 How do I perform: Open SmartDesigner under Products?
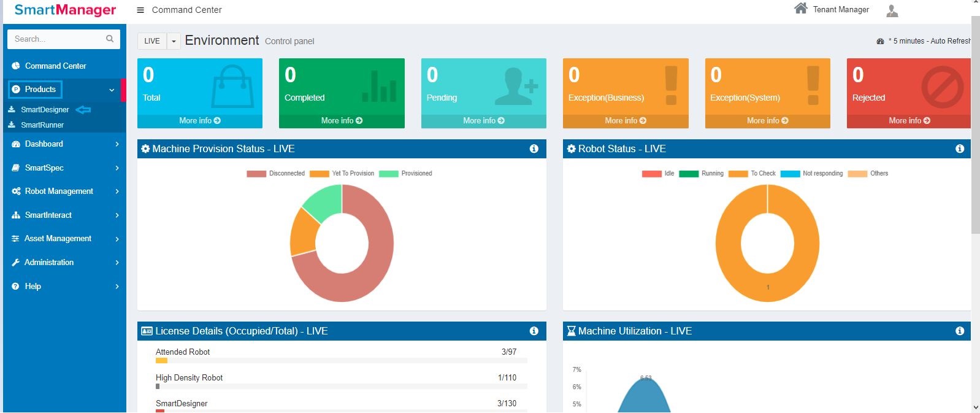point(45,110)
